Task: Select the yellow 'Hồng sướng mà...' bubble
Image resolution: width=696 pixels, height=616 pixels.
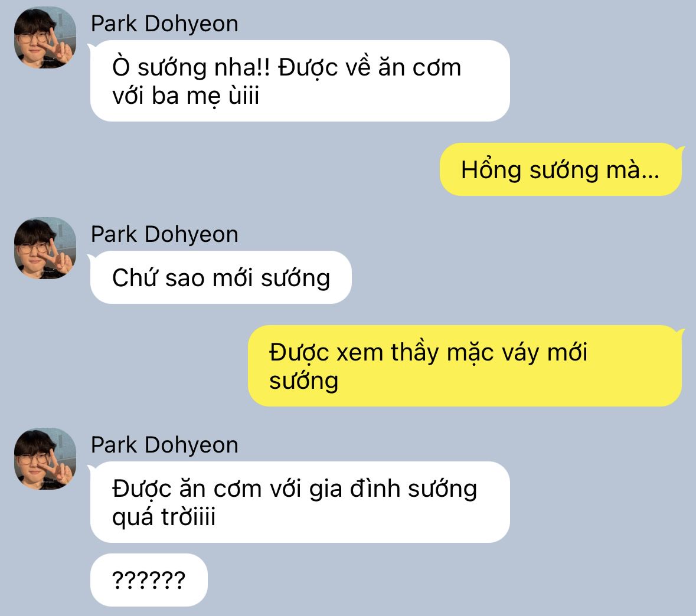Action: 561,169
